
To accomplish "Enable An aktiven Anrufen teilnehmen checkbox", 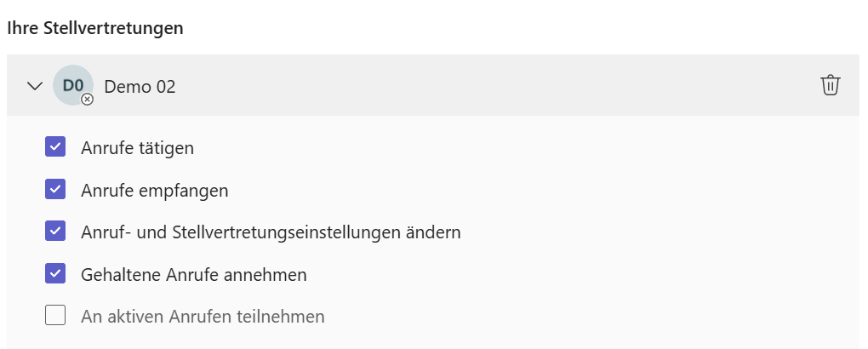I will 55,316.
